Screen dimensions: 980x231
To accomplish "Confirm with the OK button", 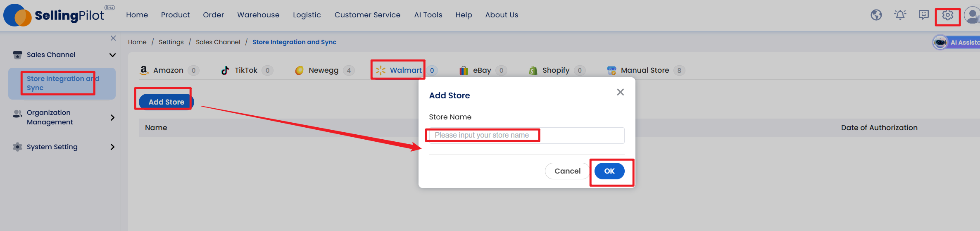I will [609, 171].
